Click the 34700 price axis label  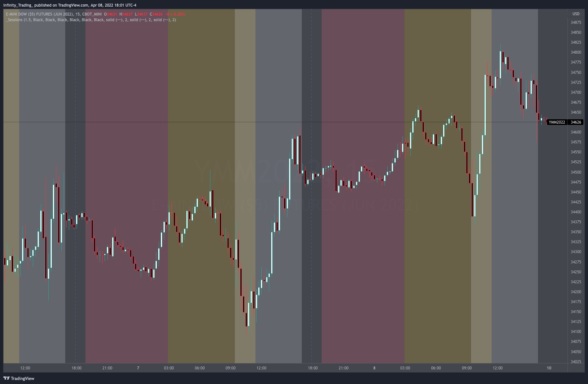coord(576,92)
